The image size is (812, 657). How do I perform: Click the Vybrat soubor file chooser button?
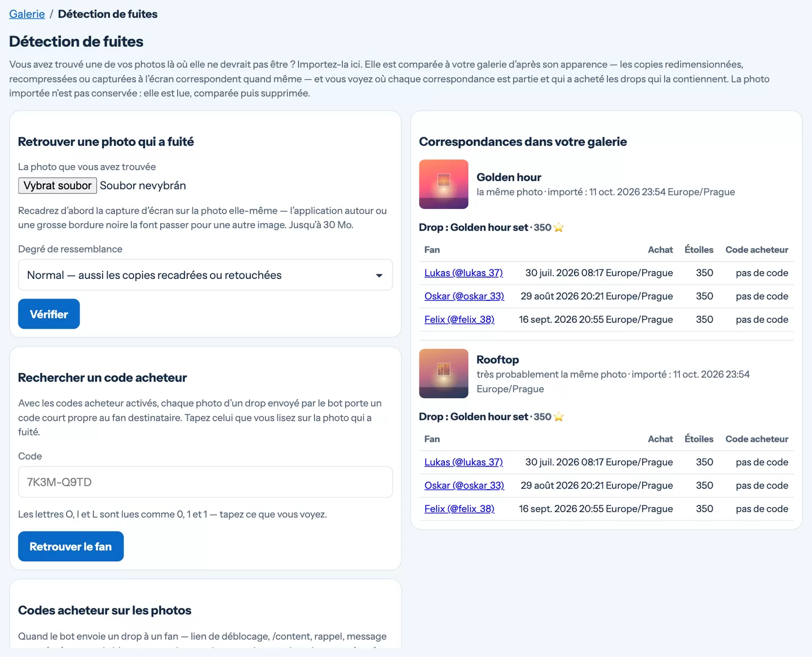tap(58, 185)
